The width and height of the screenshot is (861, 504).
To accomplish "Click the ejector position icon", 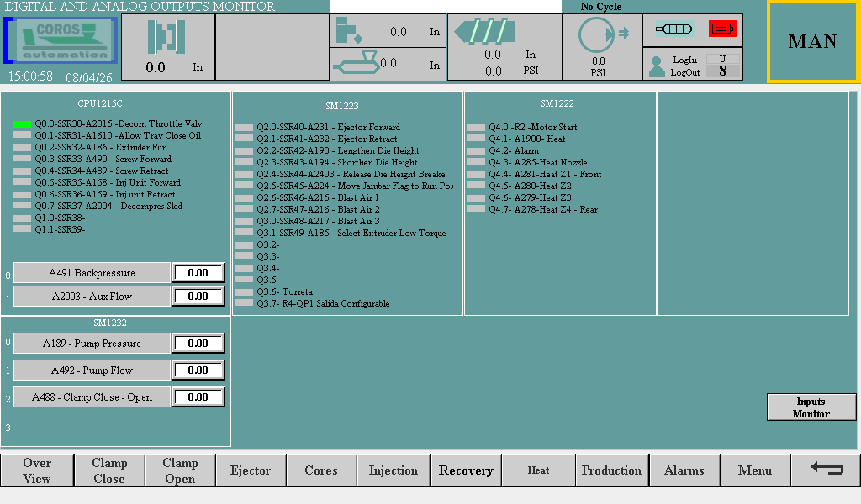I will (x=347, y=31).
